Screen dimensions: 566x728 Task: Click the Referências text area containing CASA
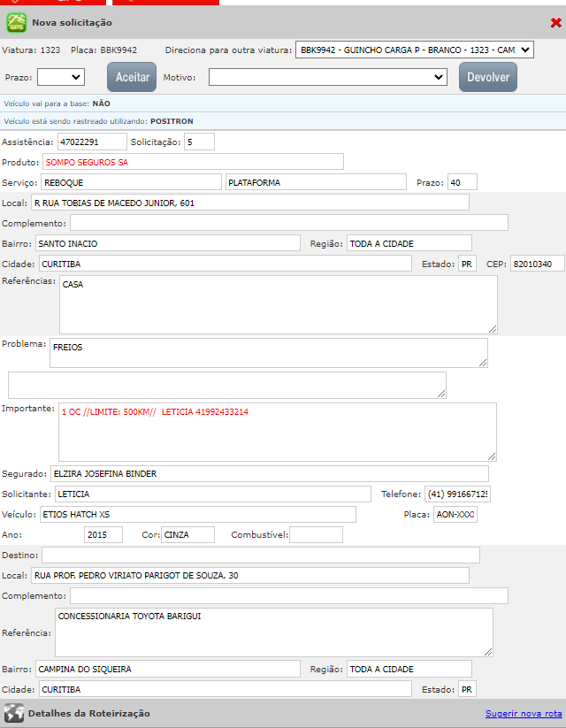(278, 304)
